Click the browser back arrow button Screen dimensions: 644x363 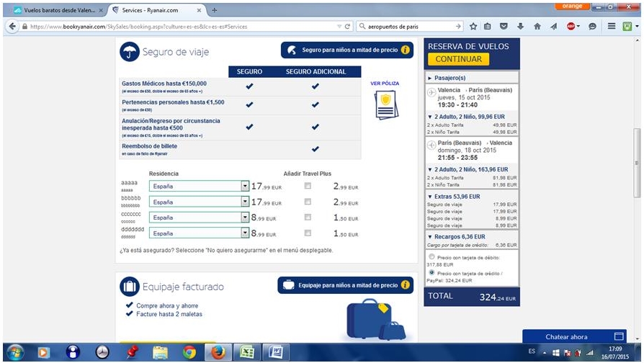point(13,26)
